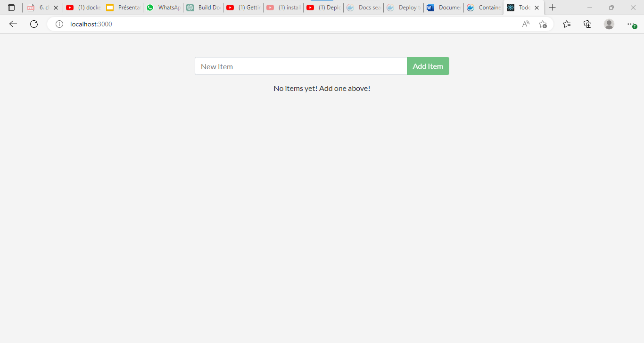Image resolution: width=644 pixels, height=343 pixels.
Task: Open site information icon in address bar
Action: tap(59, 24)
